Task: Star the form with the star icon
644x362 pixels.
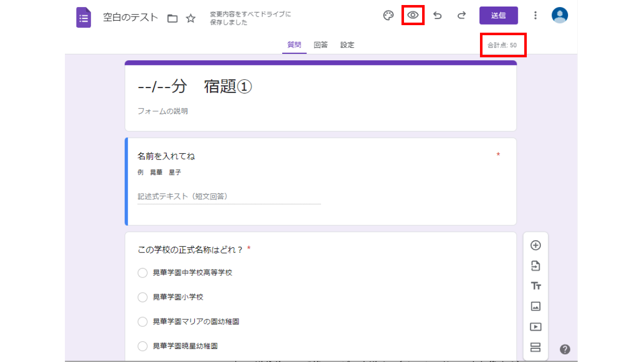Action: tap(191, 19)
